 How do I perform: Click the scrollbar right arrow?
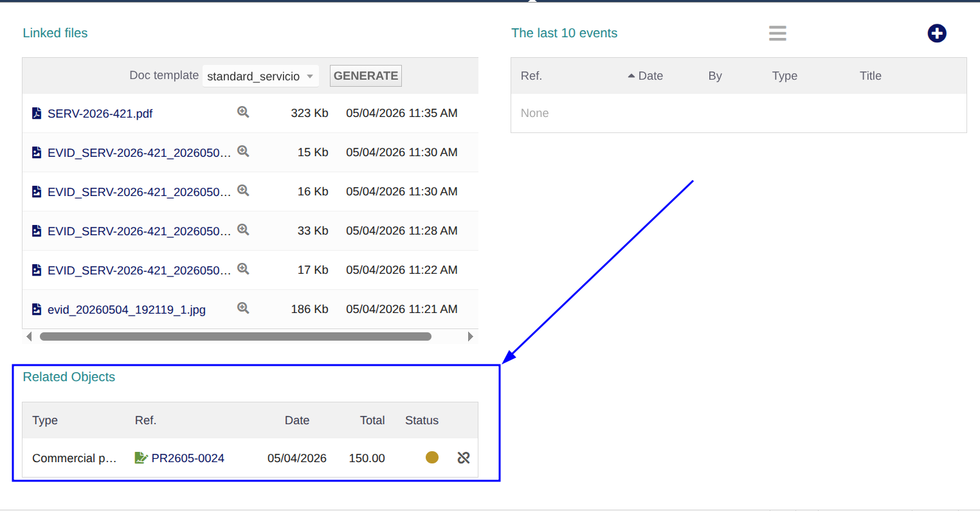coord(471,336)
